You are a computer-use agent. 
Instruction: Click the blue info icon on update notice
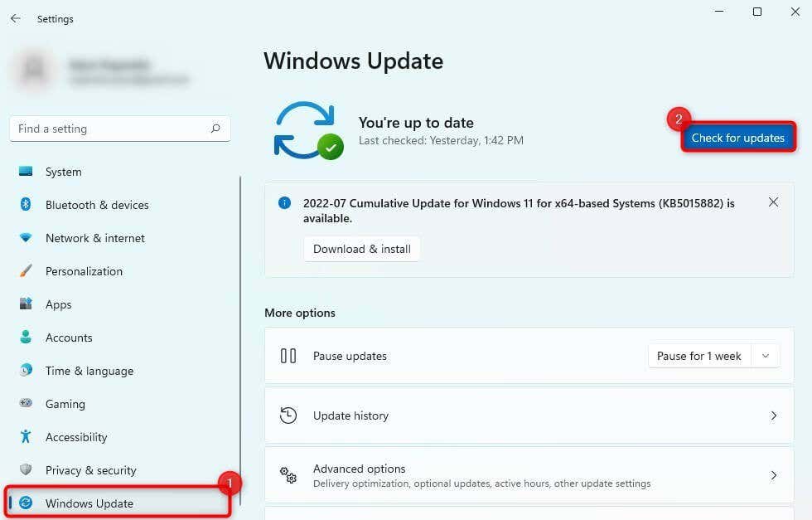(284, 202)
